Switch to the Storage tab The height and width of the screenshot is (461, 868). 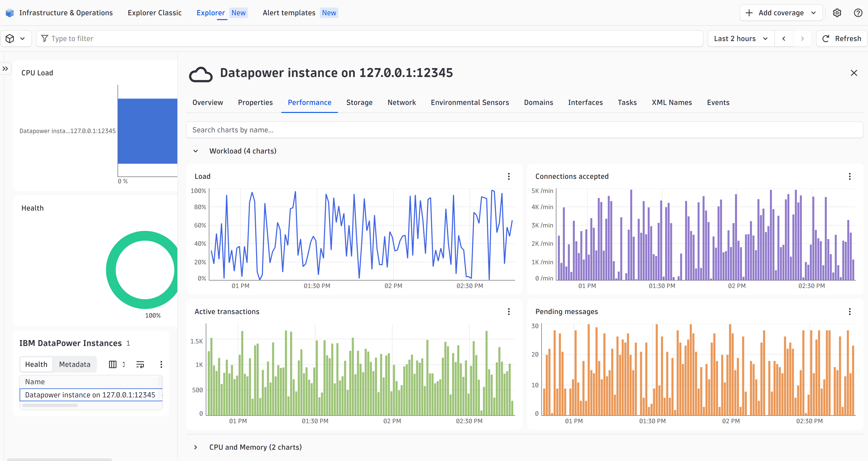tap(359, 102)
